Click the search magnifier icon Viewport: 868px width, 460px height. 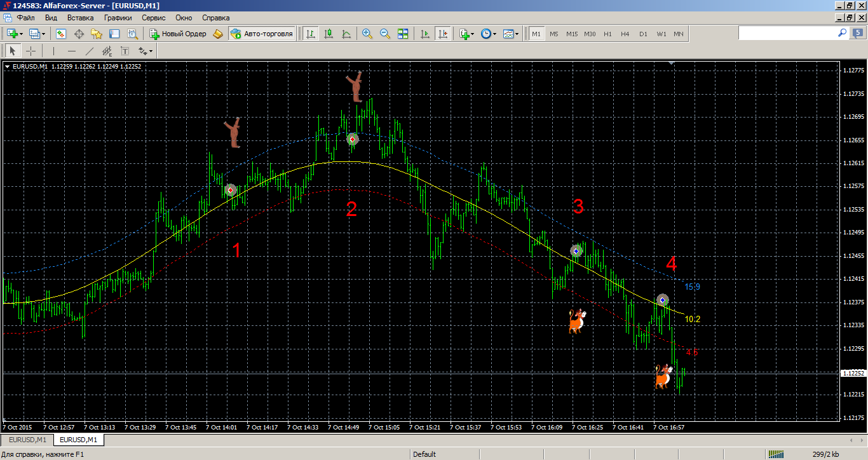coord(842,32)
